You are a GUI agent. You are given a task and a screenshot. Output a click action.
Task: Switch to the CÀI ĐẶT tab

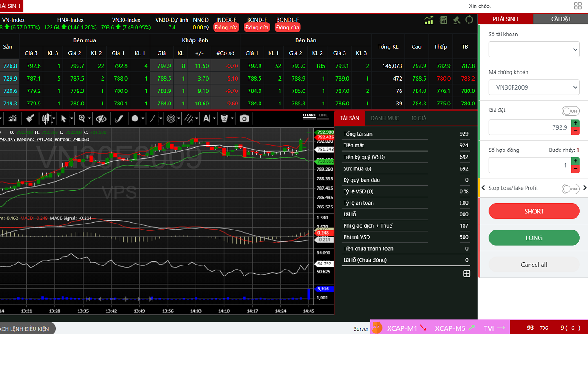point(561,19)
